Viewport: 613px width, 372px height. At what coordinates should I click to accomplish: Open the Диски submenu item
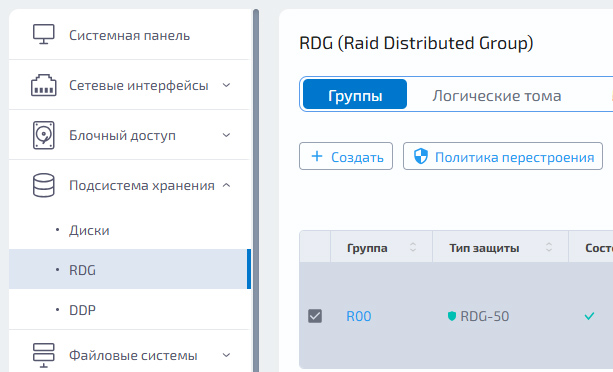(x=129, y=230)
